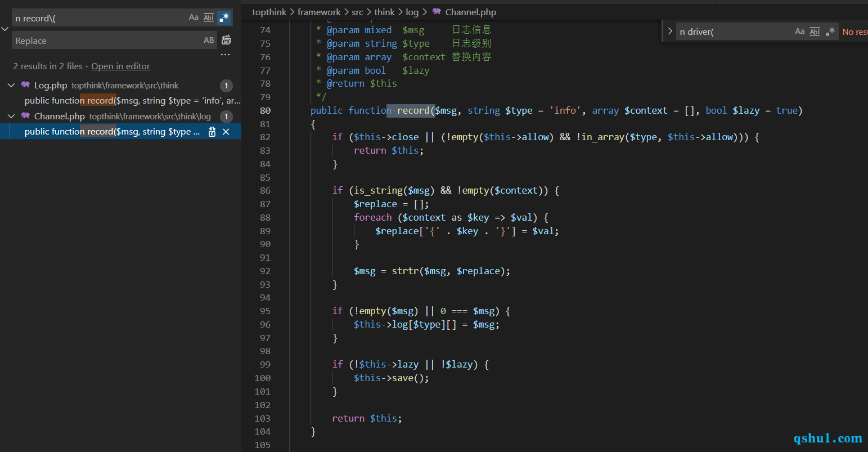Click the PHP elephant icon beside Log.php
Screen dimensions: 868x452
[x=26, y=85]
